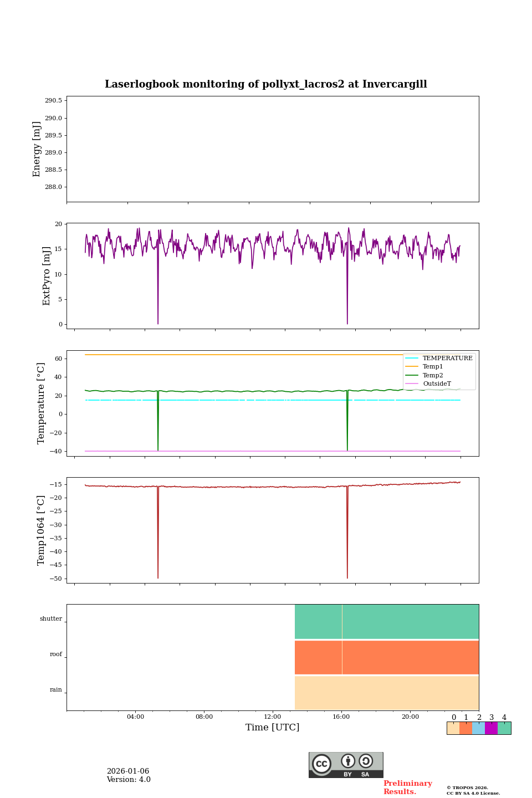The height and width of the screenshot is (798, 532).
Task: Click the SA share-alike circular arrow icon
Action: (x=366, y=761)
